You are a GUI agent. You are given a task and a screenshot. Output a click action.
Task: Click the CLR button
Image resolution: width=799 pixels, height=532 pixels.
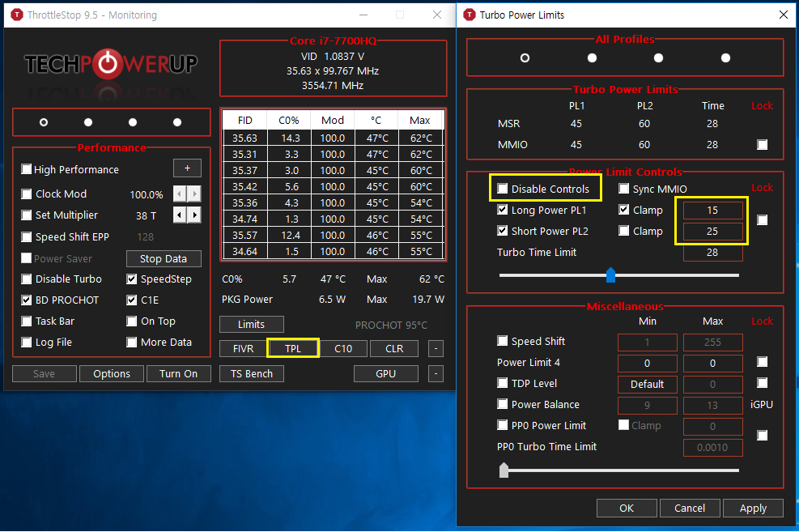coord(394,348)
